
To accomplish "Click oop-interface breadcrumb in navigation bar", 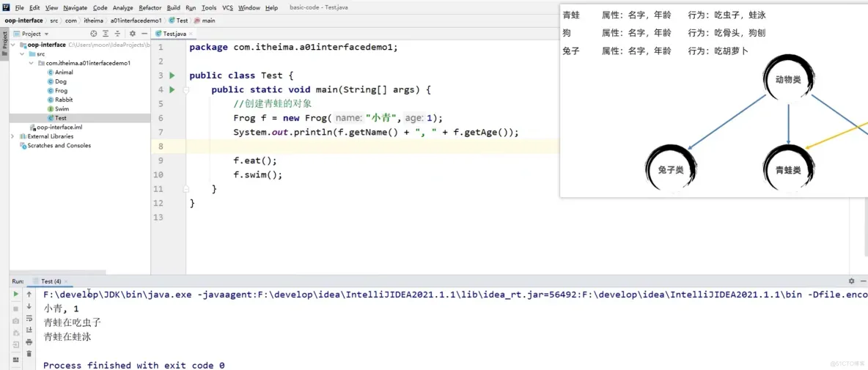I will click(23, 21).
